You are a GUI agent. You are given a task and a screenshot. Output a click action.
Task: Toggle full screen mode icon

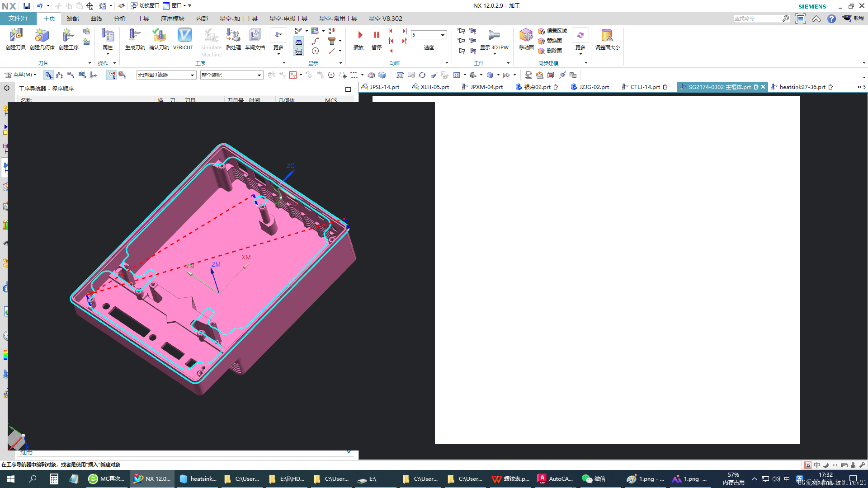801,19
